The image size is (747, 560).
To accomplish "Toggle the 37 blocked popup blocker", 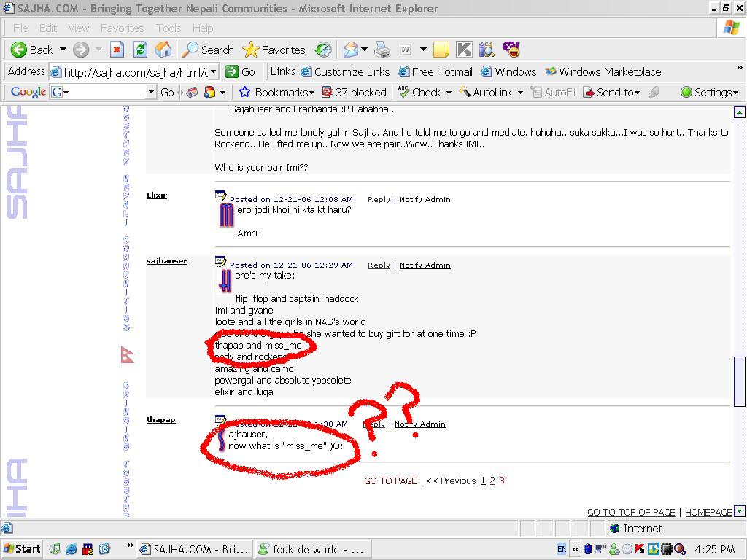I will point(354,92).
